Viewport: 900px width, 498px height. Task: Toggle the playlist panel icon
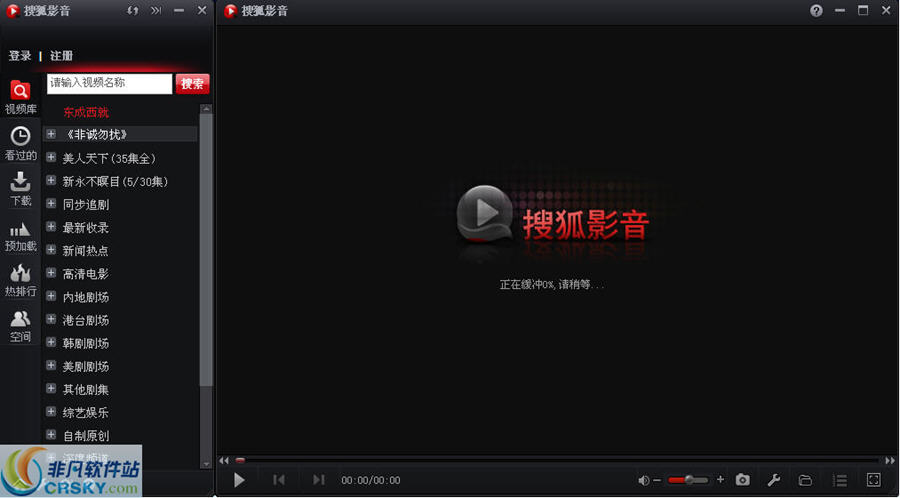tap(840, 480)
